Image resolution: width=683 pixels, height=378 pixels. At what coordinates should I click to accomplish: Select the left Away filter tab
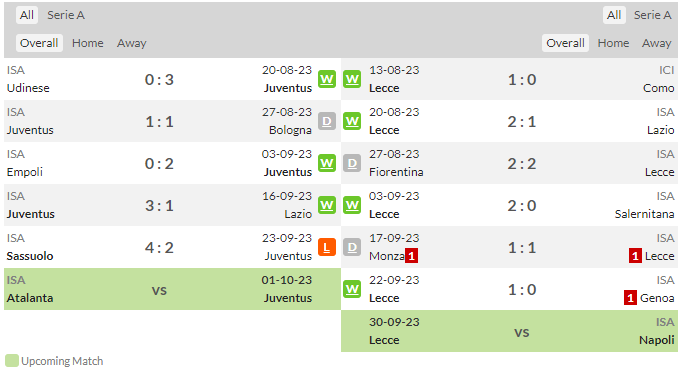click(x=132, y=43)
